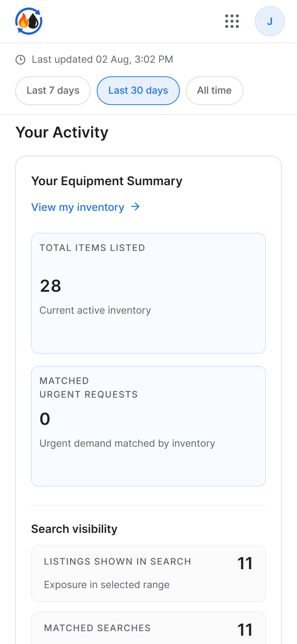Click the 11 listings shown count
The height and width of the screenshot is (644, 297).
(x=245, y=563)
